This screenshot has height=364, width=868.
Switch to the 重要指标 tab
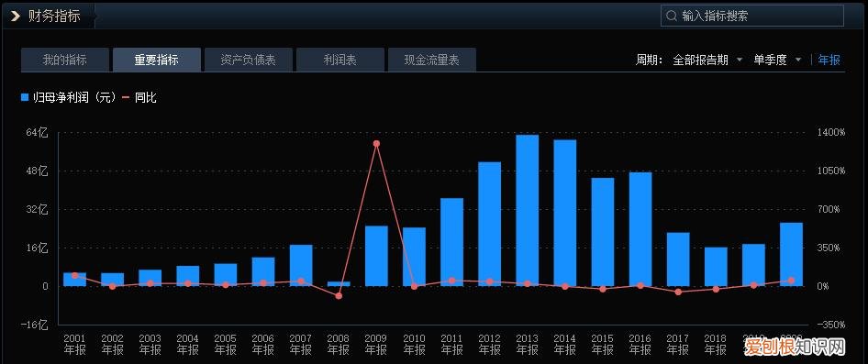click(x=157, y=60)
